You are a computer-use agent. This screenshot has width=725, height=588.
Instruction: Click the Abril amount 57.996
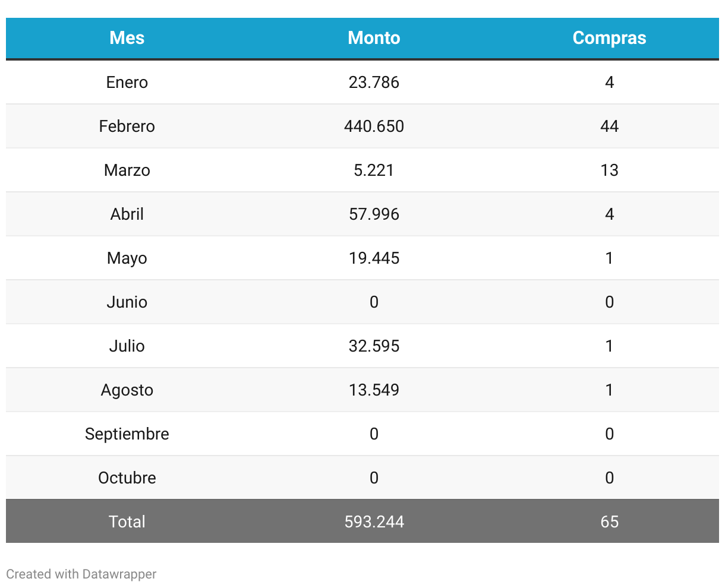pyautogui.click(x=374, y=214)
